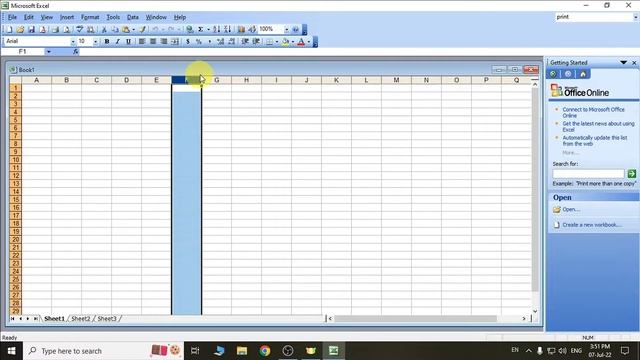Toggle Bold formatting
Screen dimensions: 640x360
coord(107,41)
